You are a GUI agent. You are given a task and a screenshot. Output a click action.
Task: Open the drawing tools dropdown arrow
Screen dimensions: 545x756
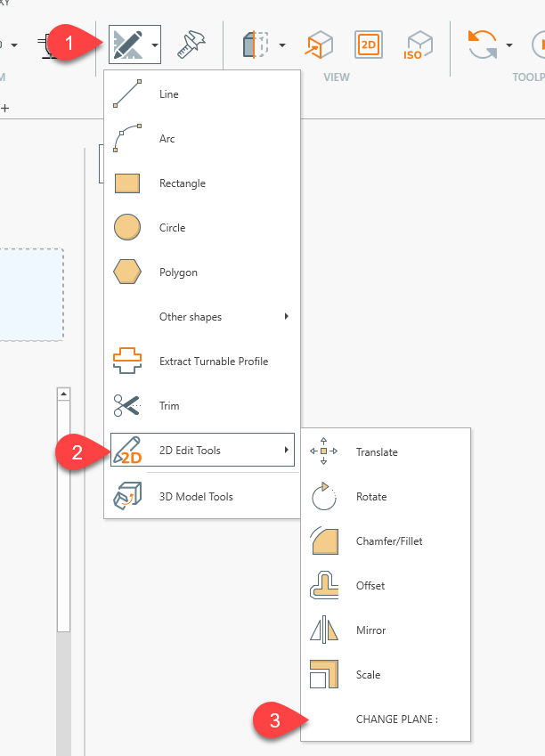[155, 45]
